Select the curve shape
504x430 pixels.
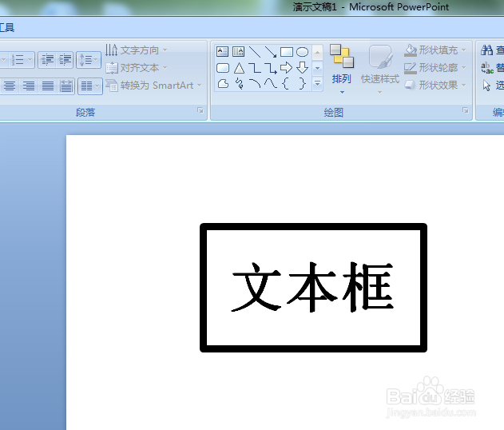271,84
